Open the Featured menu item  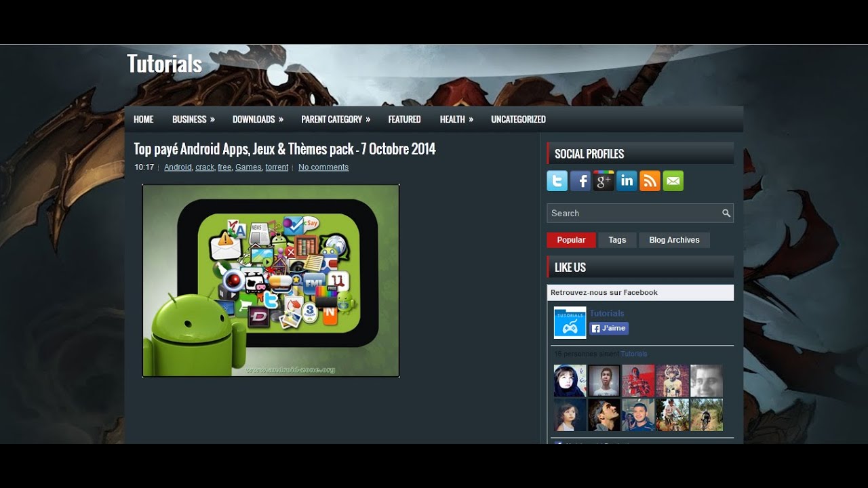[404, 119]
